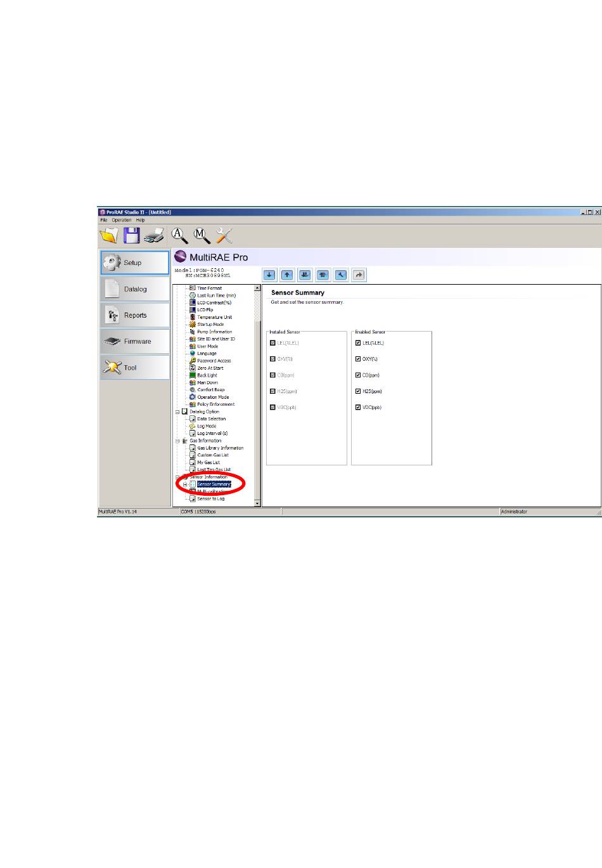This screenshot has width=602, height=868.
Task: Switch to the Datalog section
Action: coord(135,289)
